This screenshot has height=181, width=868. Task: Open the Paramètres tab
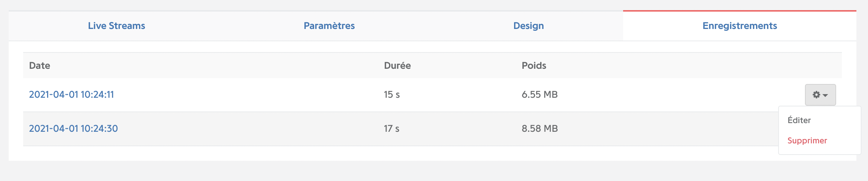pyautogui.click(x=329, y=26)
